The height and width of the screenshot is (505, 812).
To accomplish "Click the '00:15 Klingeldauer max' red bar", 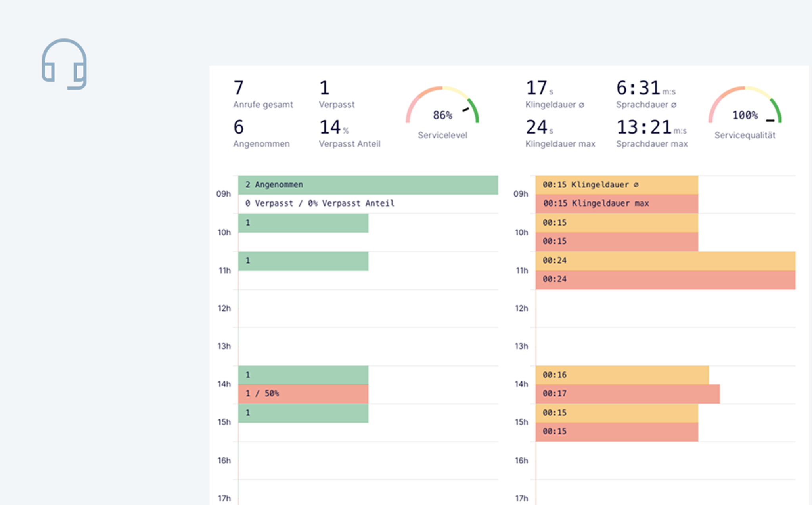I will tap(617, 203).
